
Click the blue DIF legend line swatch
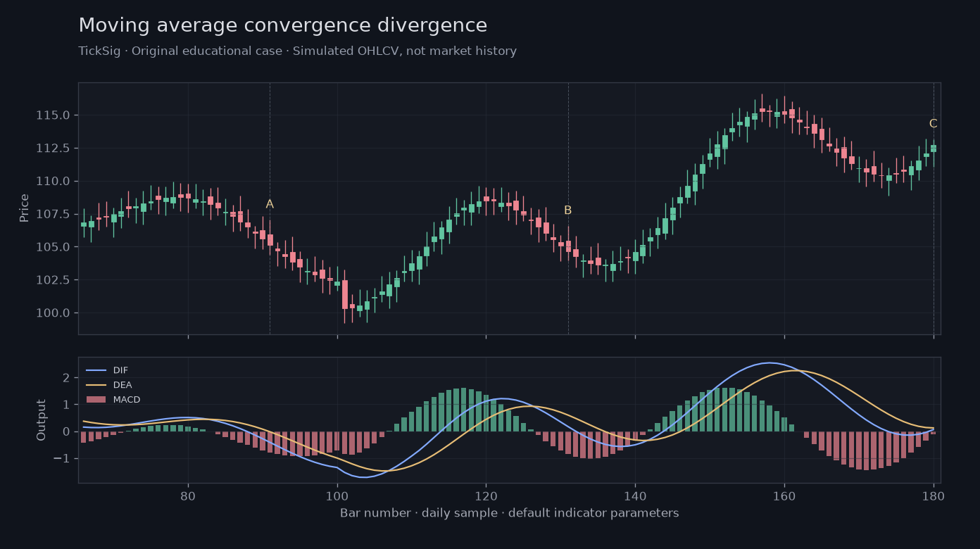pyautogui.click(x=96, y=370)
